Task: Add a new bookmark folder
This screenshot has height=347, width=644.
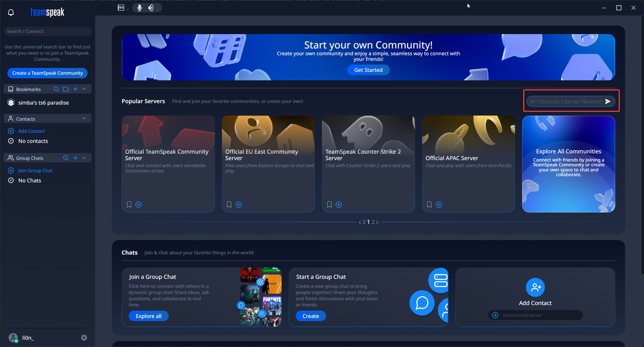Action: (66, 89)
